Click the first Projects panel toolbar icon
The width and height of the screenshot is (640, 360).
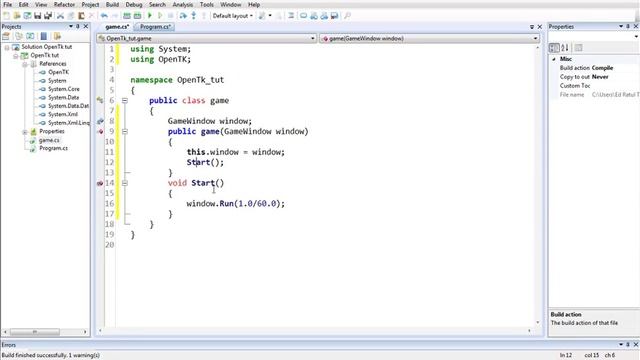point(6,36)
